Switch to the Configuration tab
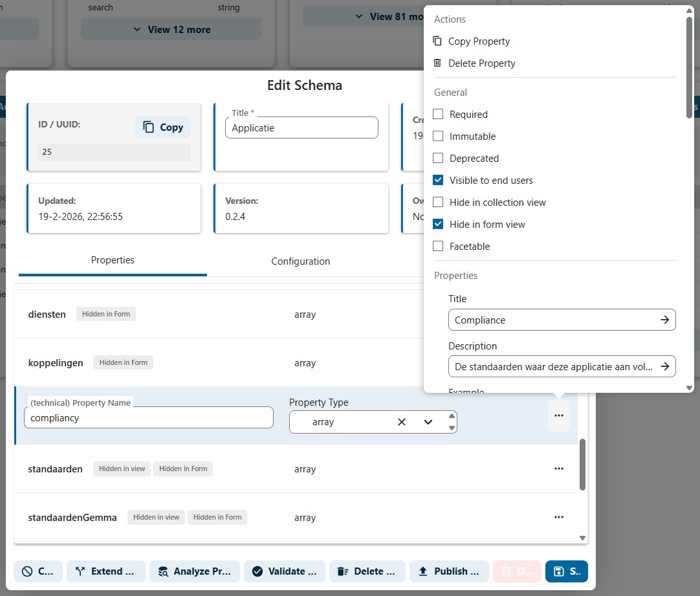Screen dimensions: 700x596 300,261
